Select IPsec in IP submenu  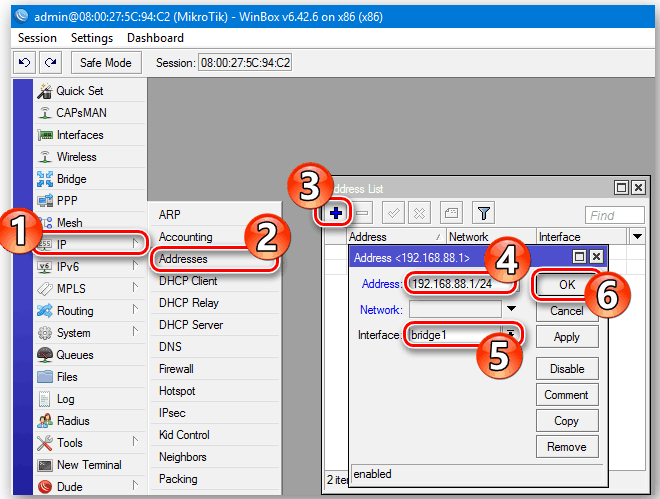215,413
